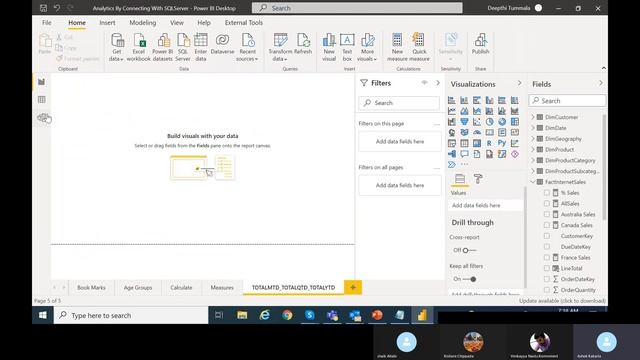
Task: Connect to SQL Server
Action: coord(183,47)
